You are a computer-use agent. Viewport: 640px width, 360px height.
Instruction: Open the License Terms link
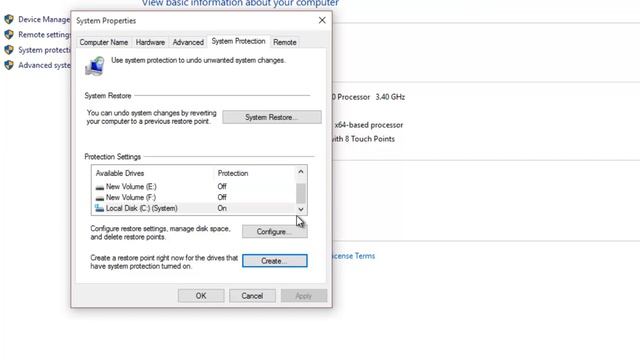pos(354,256)
